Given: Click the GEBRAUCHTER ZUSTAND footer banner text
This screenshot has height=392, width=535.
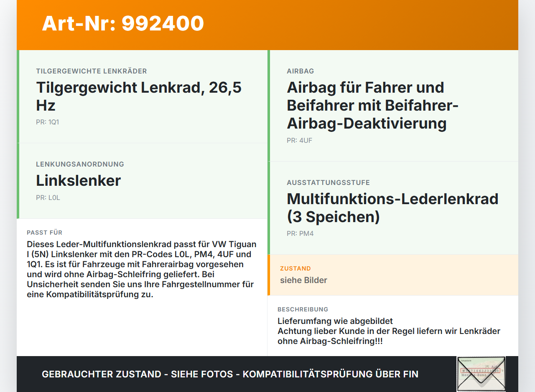Looking at the screenshot, I should coord(230,374).
